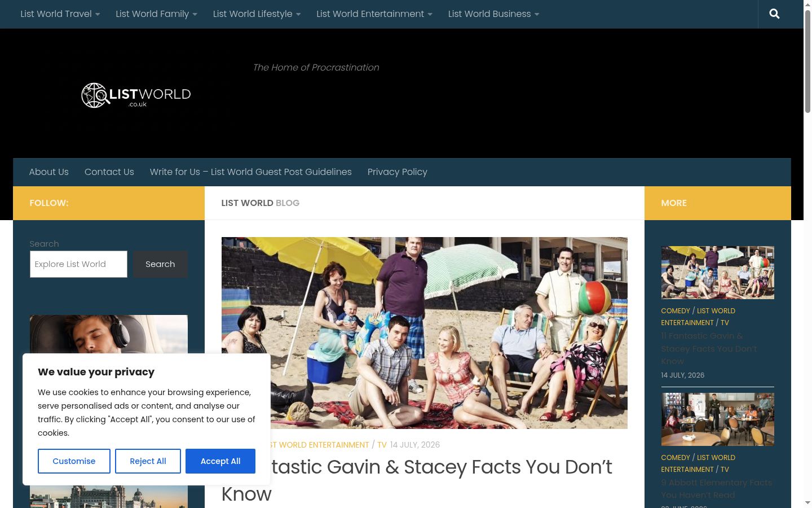Click the sidebar Search button
The height and width of the screenshot is (508, 812).
coord(160,264)
